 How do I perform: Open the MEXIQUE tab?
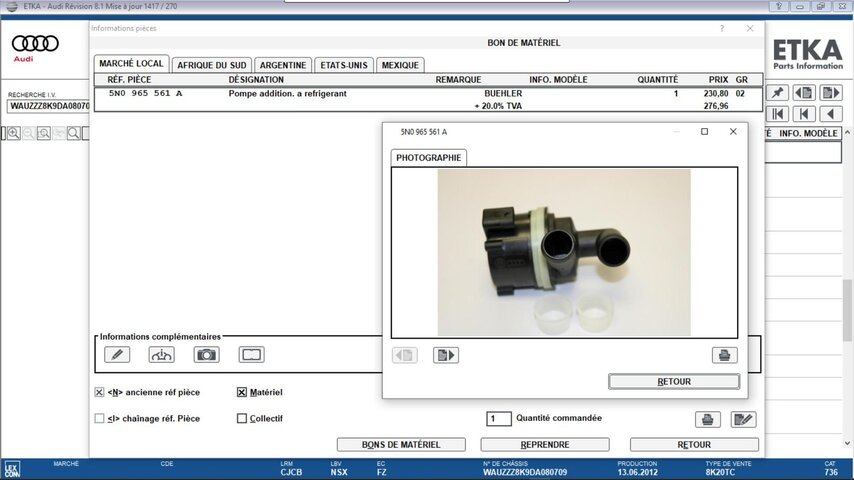click(x=400, y=65)
